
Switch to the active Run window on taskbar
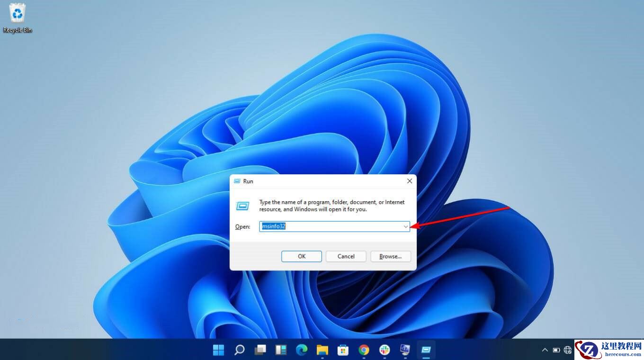pos(425,350)
